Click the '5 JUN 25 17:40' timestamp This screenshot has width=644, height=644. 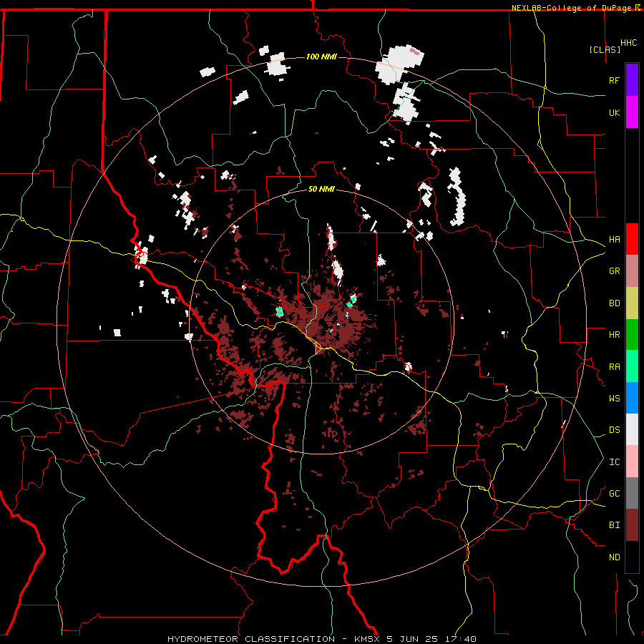[x=431, y=639]
